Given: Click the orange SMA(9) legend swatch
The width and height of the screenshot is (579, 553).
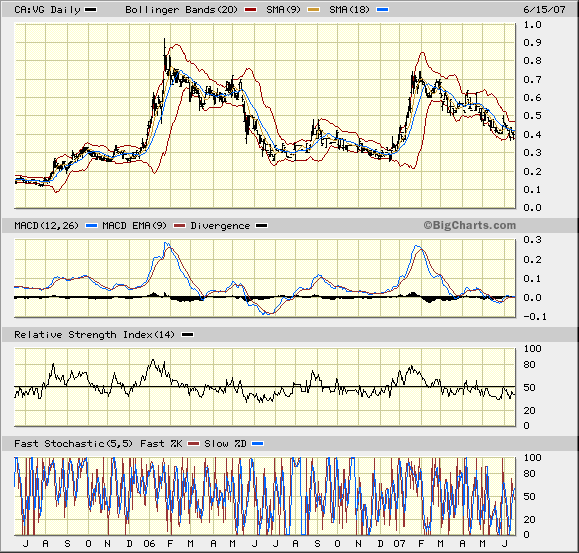Looking at the screenshot, I should (x=314, y=10).
